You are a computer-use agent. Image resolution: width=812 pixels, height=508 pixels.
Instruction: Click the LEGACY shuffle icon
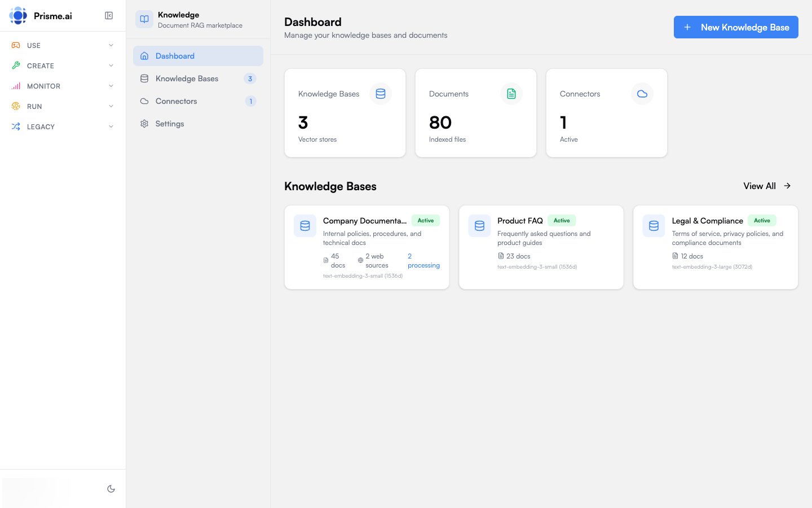16,126
